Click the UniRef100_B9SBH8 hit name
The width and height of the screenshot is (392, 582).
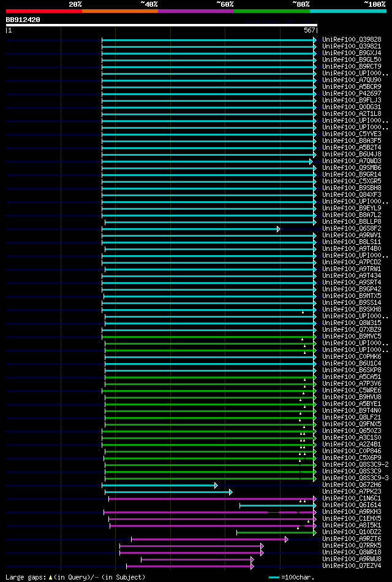click(x=352, y=188)
